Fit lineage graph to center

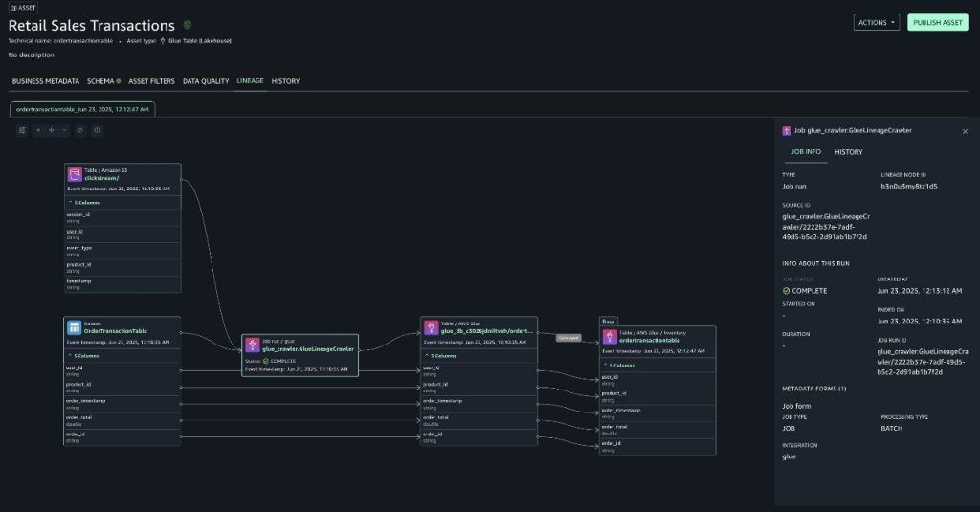tap(52, 130)
